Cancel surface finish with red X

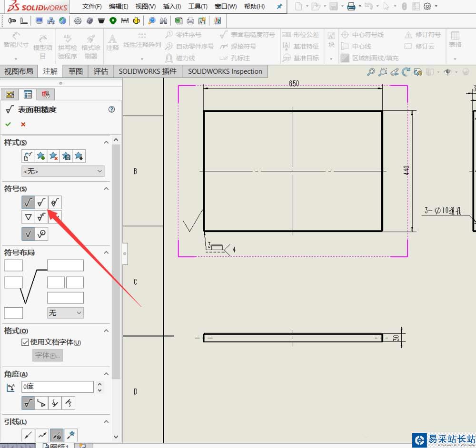(x=23, y=124)
